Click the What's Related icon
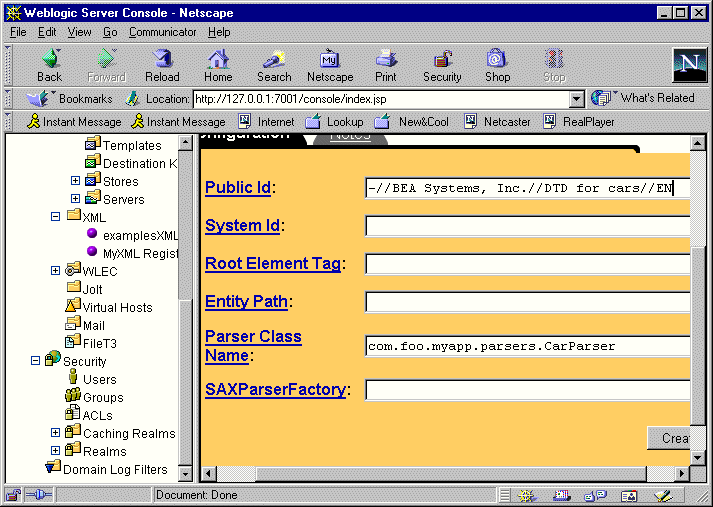The width and height of the screenshot is (713, 507). tap(601, 98)
